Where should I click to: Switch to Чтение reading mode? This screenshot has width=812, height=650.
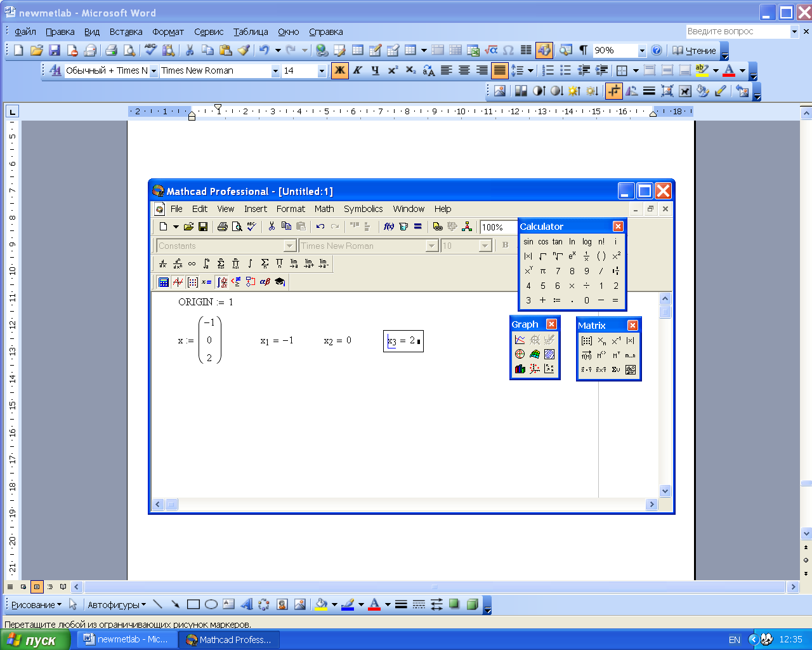(x=694, y=51)
